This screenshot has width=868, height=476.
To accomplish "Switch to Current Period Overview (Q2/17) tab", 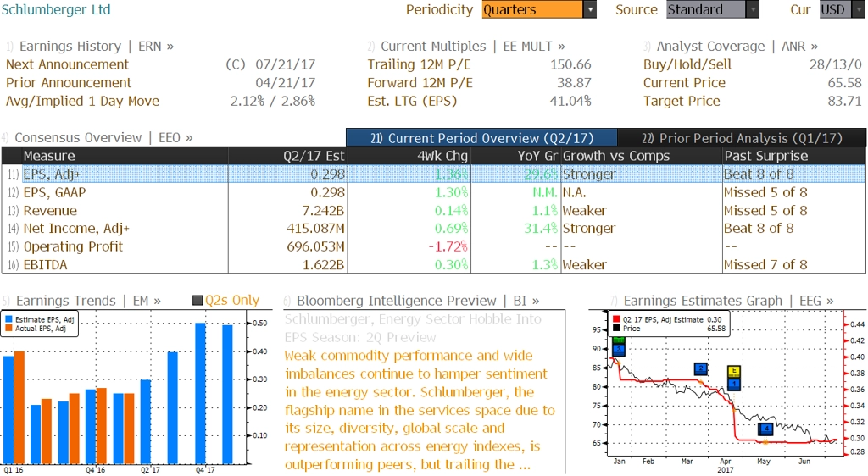I will click(x=481, y=138).
